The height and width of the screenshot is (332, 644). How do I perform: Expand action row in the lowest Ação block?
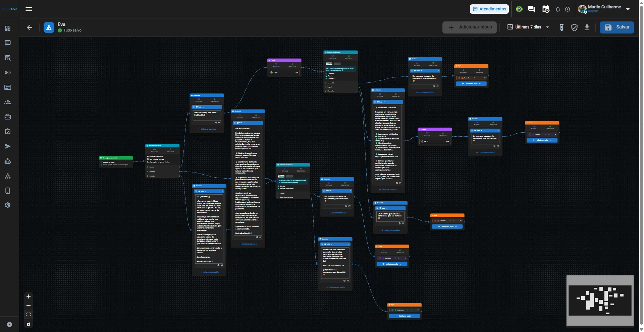click(418, 310)
